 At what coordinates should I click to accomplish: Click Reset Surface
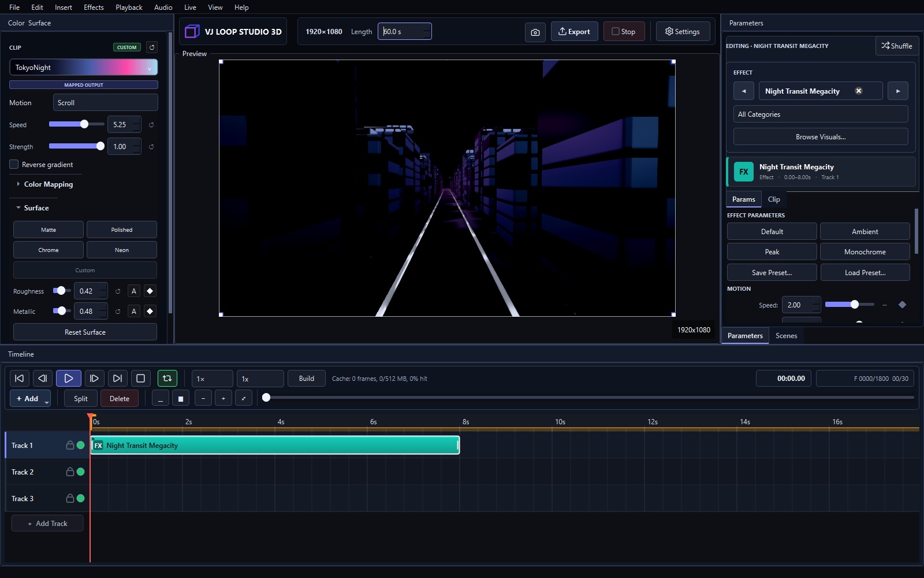(x=85, y=332)
